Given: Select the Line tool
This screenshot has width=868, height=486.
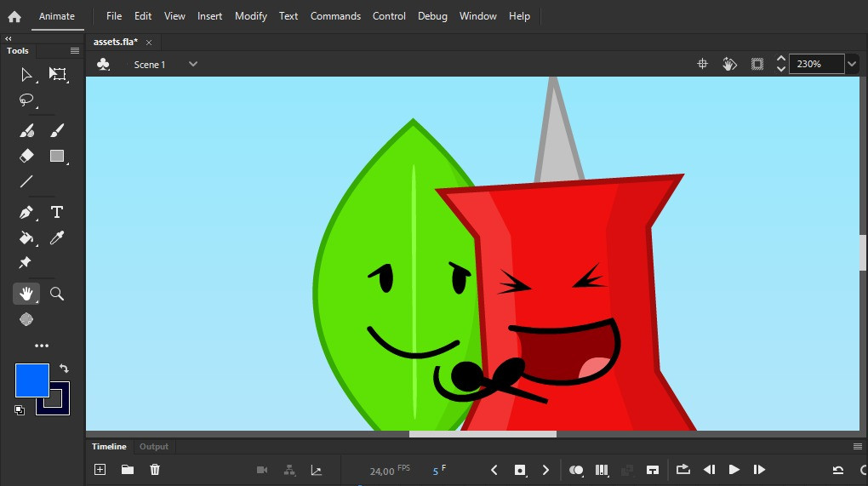Looking at the screenshot, I should click(x=26, y=181).
